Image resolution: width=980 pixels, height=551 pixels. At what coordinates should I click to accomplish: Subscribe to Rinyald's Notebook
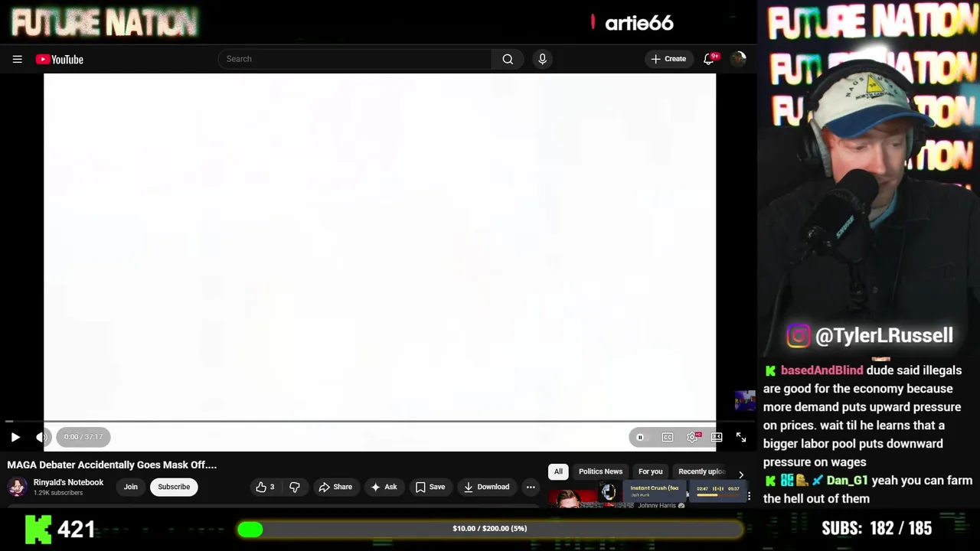[x=174, y=487]
